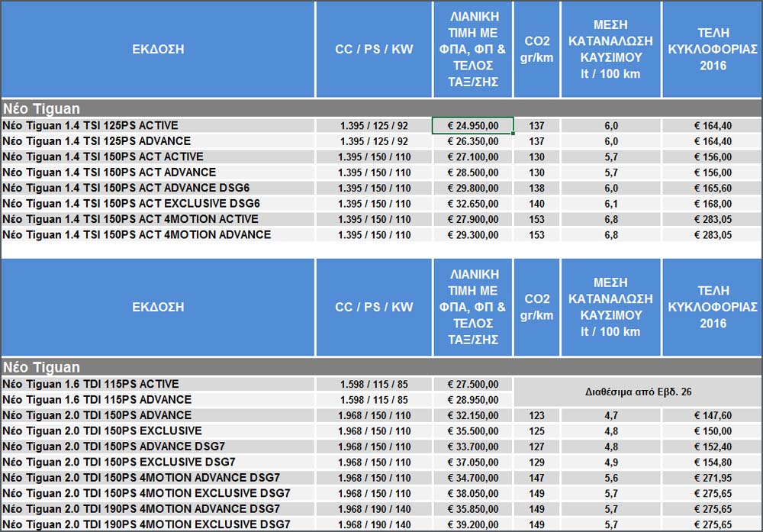Click Tiguan 2.0 TDI 150PS EXCLUSIVE DSG7 row name
Screen dimensions: 763x532
(118, 462)
